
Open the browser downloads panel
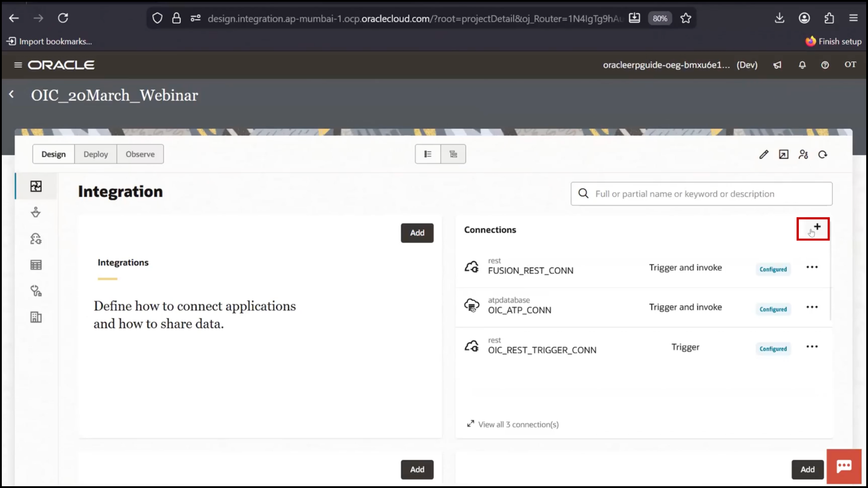(x=779, y=18)
